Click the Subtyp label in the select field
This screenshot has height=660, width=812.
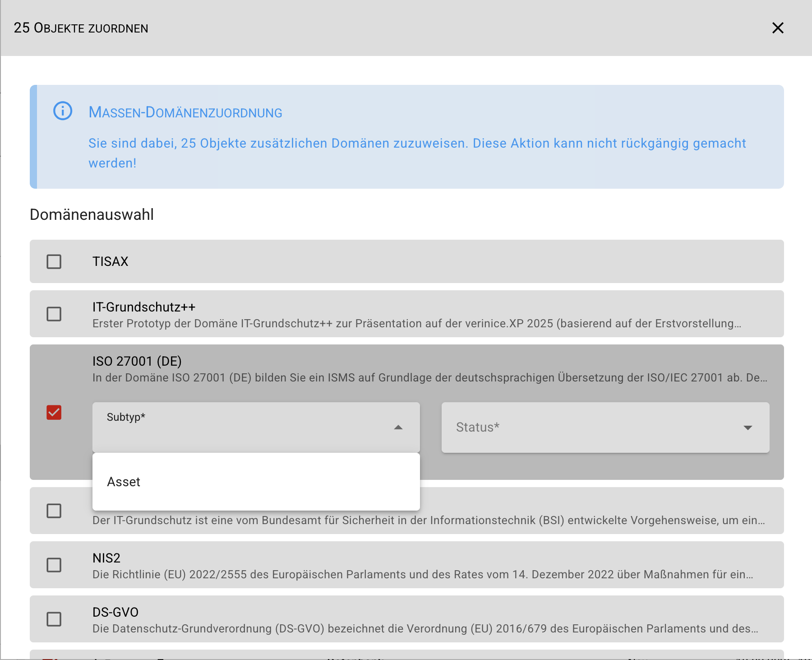(126, 417)
